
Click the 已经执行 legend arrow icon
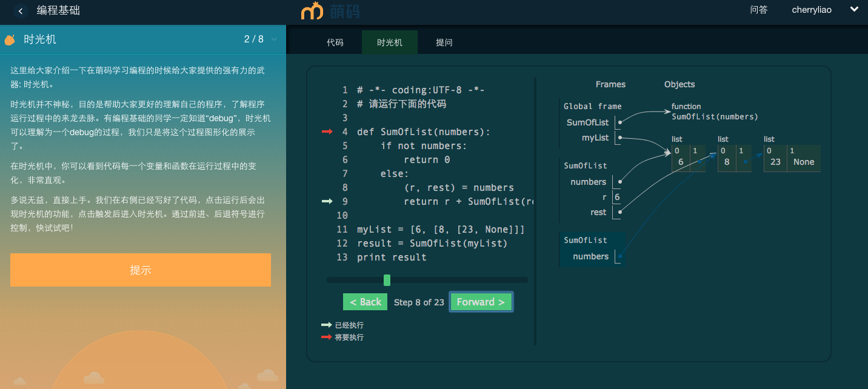326,325
